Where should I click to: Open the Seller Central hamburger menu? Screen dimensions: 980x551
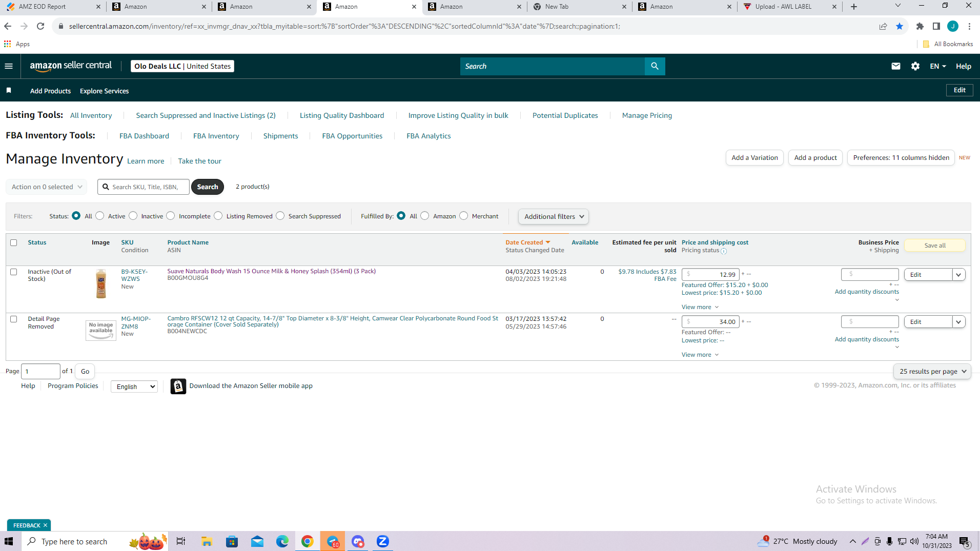9,66
